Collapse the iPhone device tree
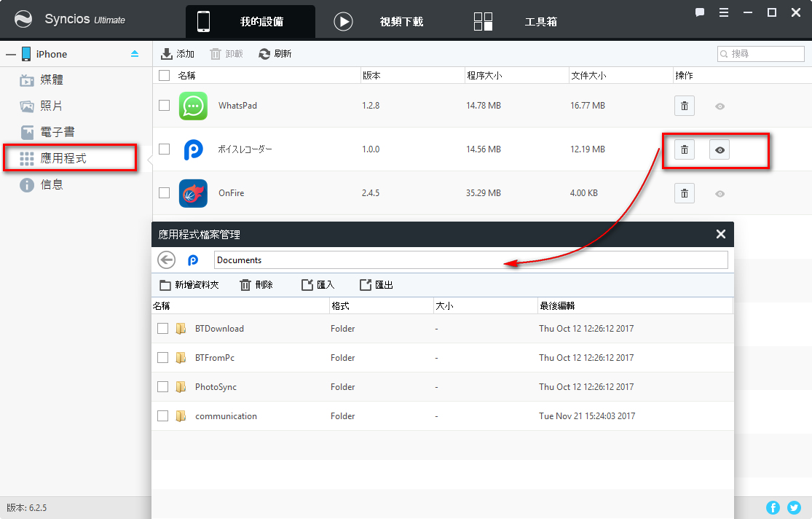 [x=11, y=54]
